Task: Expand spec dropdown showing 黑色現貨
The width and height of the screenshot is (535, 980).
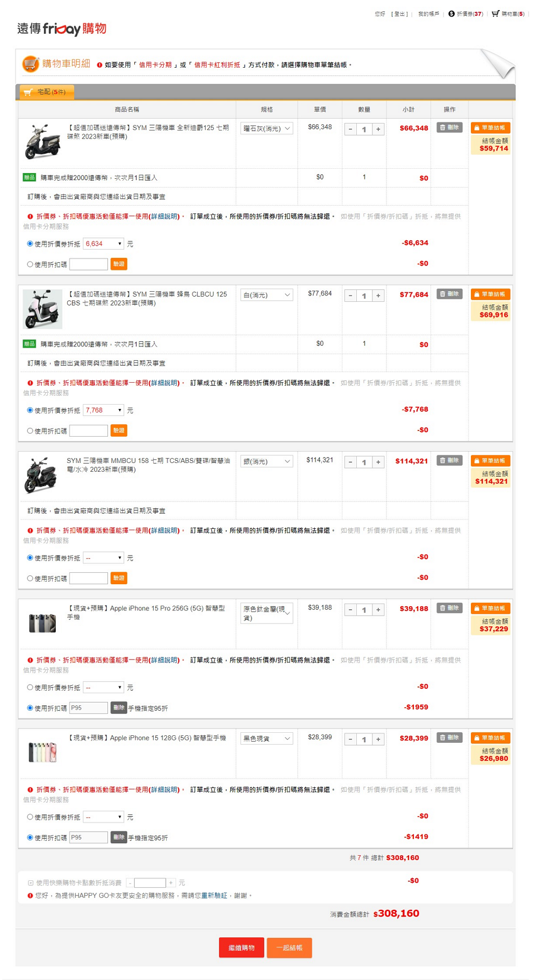Action: point(267,739)
